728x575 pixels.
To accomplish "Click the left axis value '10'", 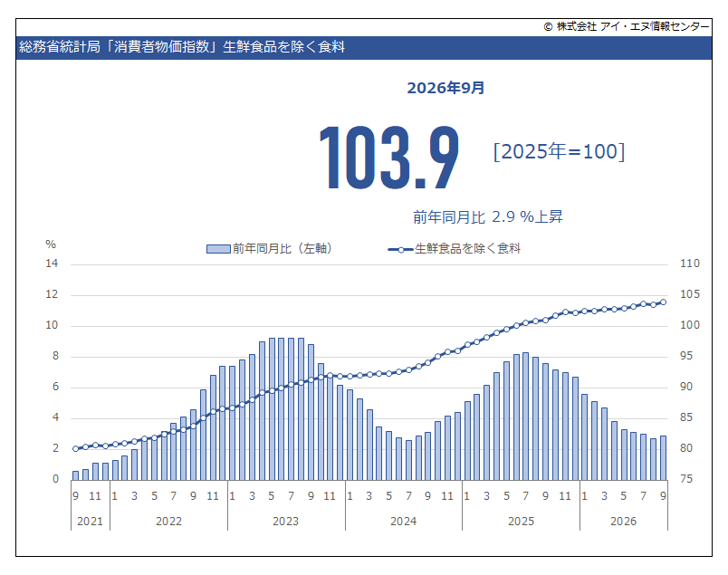I will tap(52, 325).
